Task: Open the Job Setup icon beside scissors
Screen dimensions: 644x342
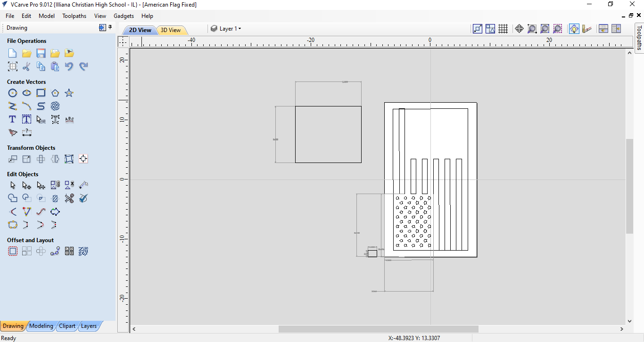Action: [x=13, y=66]
